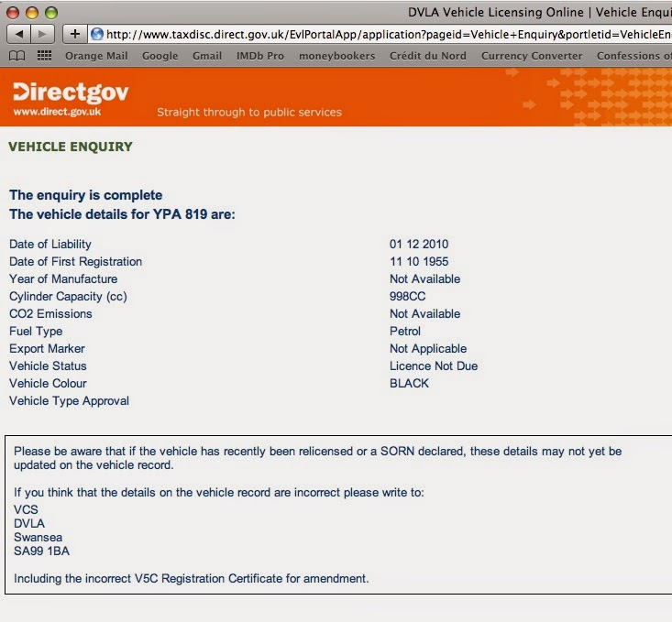The width and height of the screenshot is (672, 622).
Task: Click the V5C Registration Certificate sentence
Action: pyautogui.click(x=191, y=579)
